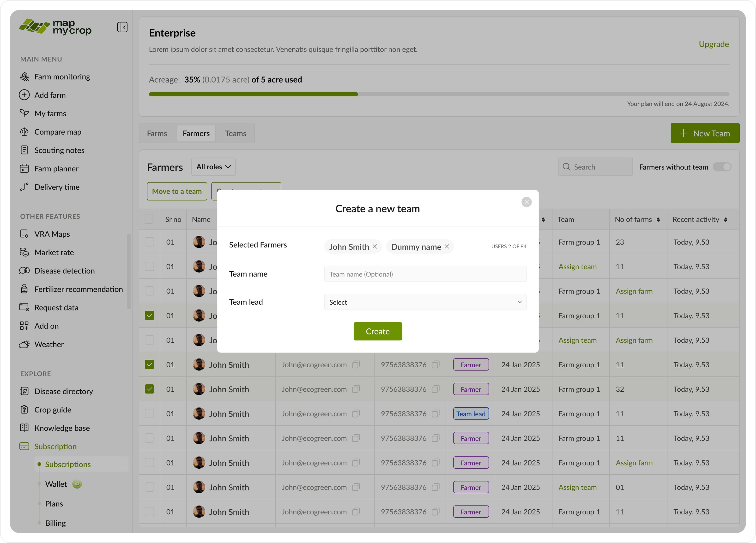Collapse the sidebar using panel icon
This screenshot has height=543, width=756.
click(122, 27)
